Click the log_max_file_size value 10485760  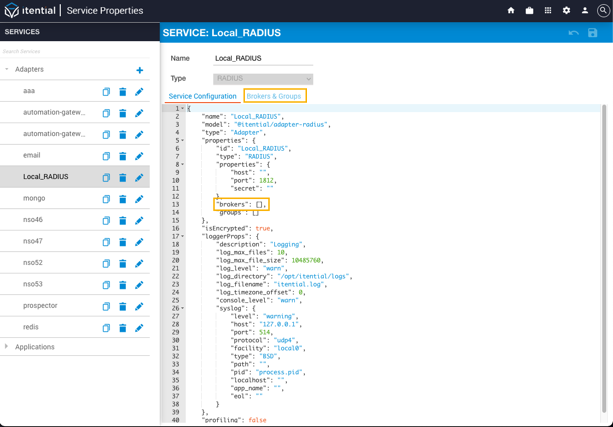[x=306, y=260]
